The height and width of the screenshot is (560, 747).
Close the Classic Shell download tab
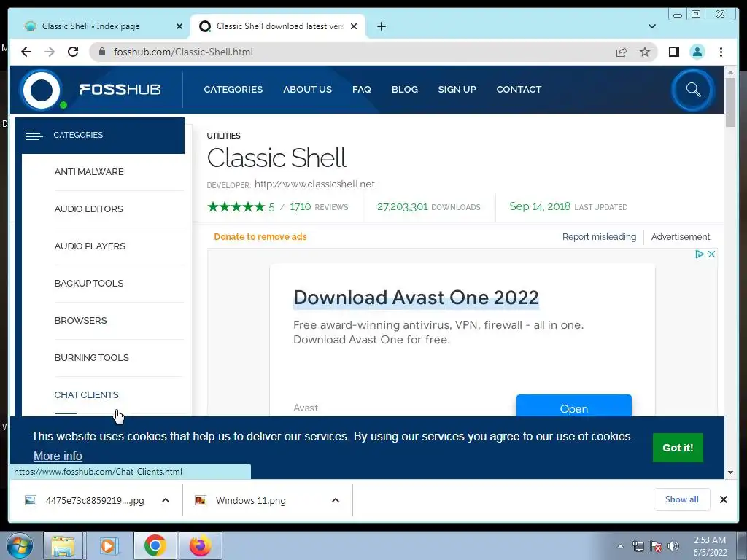pos(354,27)
